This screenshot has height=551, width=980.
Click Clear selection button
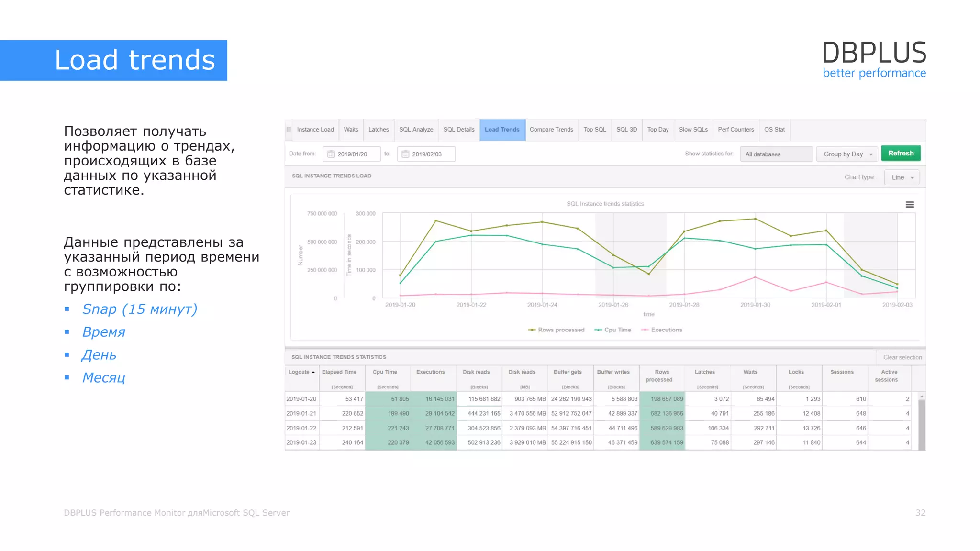coord(902,357)
